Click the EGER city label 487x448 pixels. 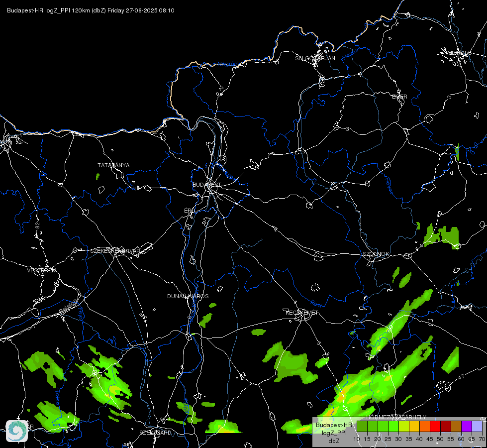(399, 97)
